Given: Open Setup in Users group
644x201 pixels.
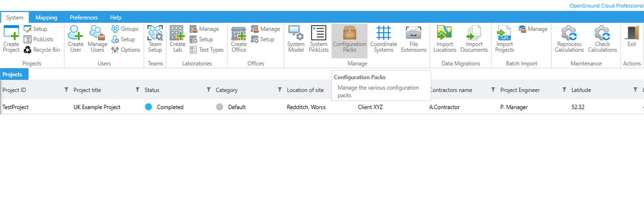Looking at the screenshot, I should [x=123, y=39].
